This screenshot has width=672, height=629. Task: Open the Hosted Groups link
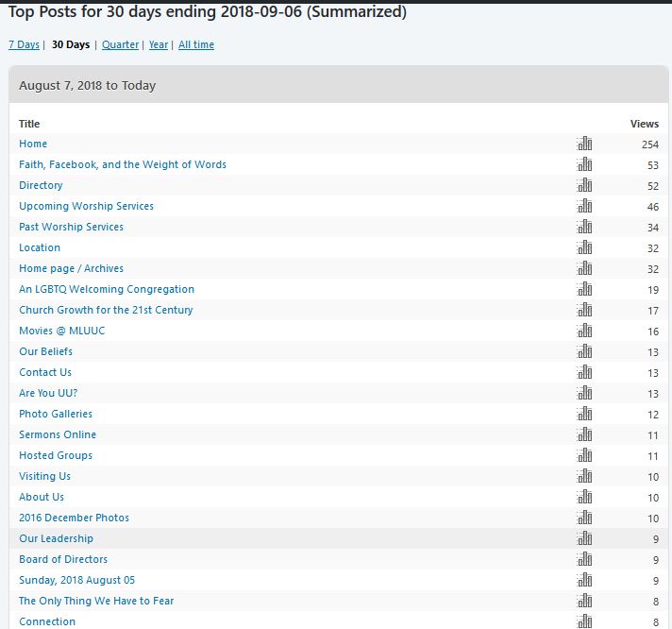[x=56, y=455]
